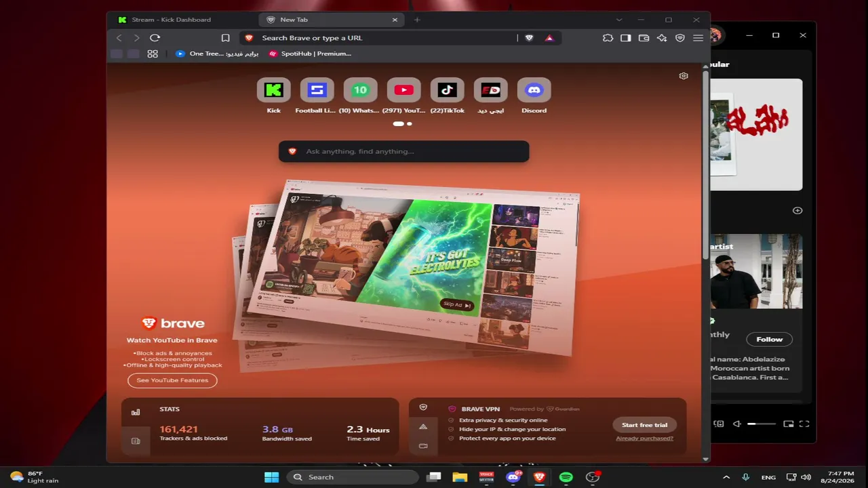This screenshot has height=488, width=868.
Task: Enter Spotify full screen mode
Action: tap(804, 424)
